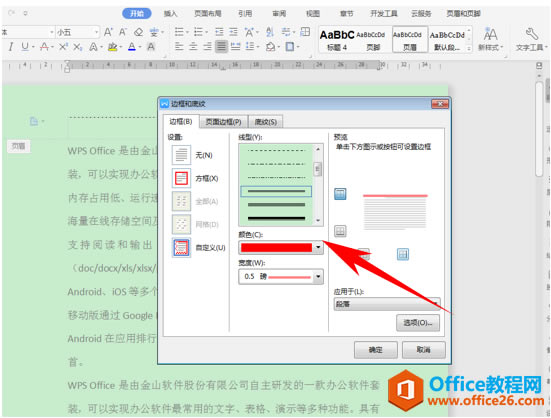
Task: Apply the 标题 4 heading style
Action: point(337,39)
